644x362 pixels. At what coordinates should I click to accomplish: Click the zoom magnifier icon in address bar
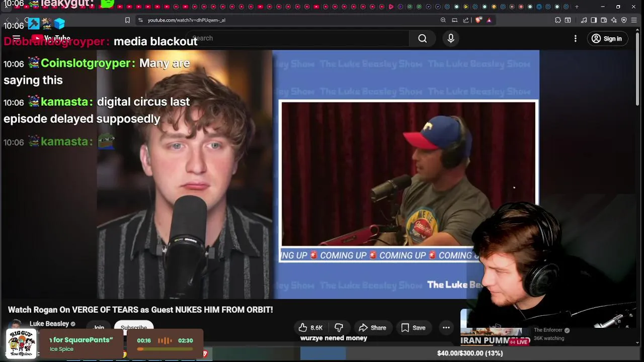click(443, 20)
